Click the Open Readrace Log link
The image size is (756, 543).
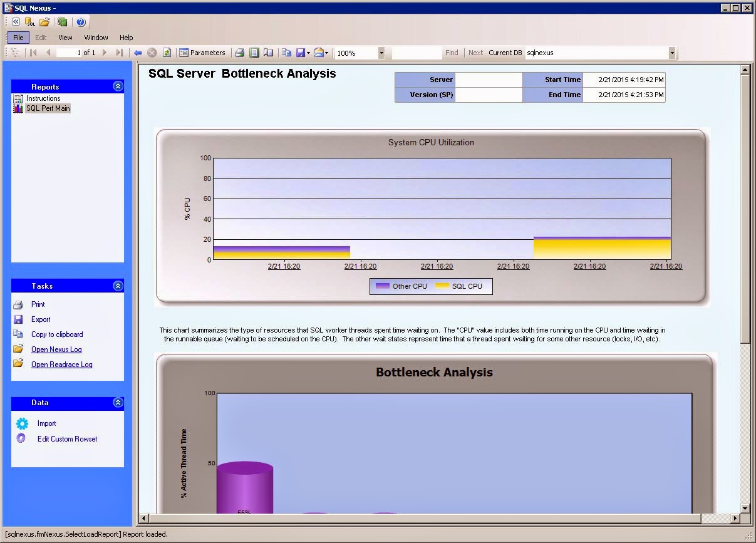coord(61,365)
